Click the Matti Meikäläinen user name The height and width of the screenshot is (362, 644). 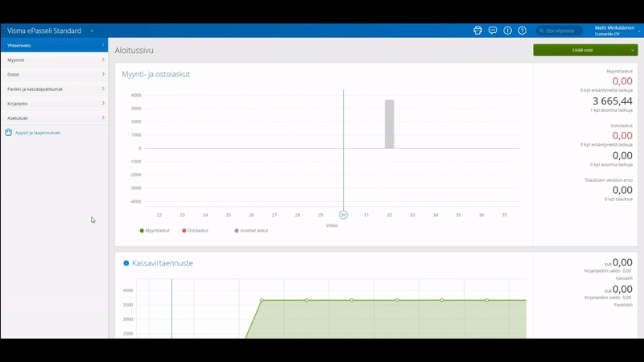(614, 28)
